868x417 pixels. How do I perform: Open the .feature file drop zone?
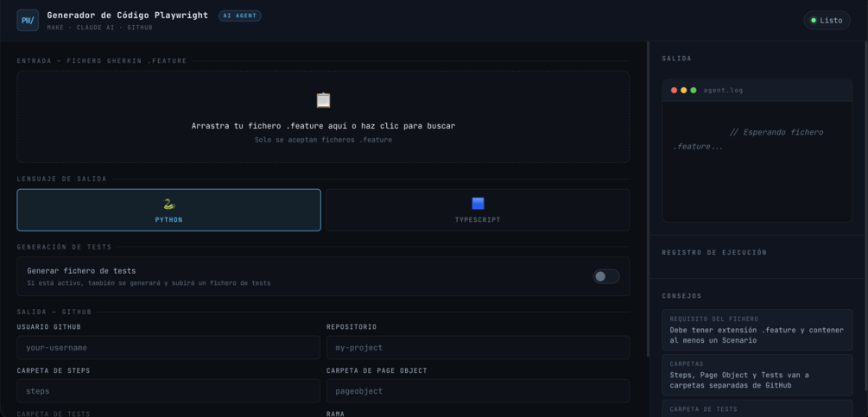click(323, 117)
